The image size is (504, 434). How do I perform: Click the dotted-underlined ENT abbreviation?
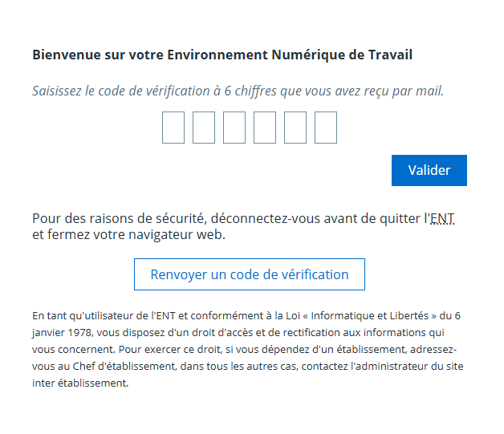pos(442,218)
